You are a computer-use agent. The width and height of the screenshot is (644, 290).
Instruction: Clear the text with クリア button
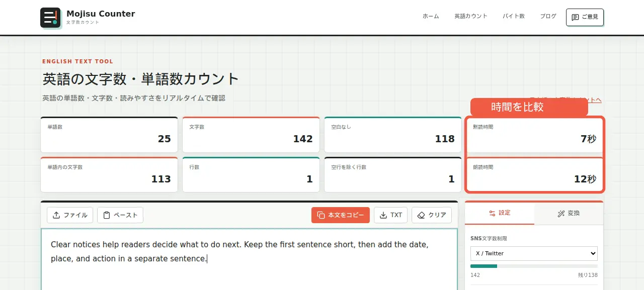click(x=432, y=215)
